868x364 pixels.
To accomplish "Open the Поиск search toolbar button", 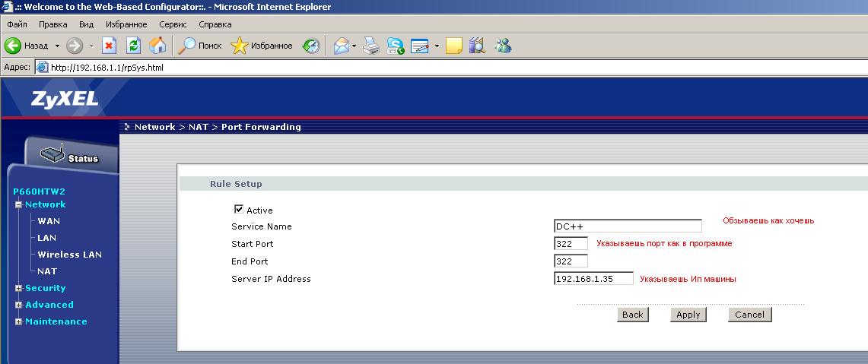I will click(200, 46).
